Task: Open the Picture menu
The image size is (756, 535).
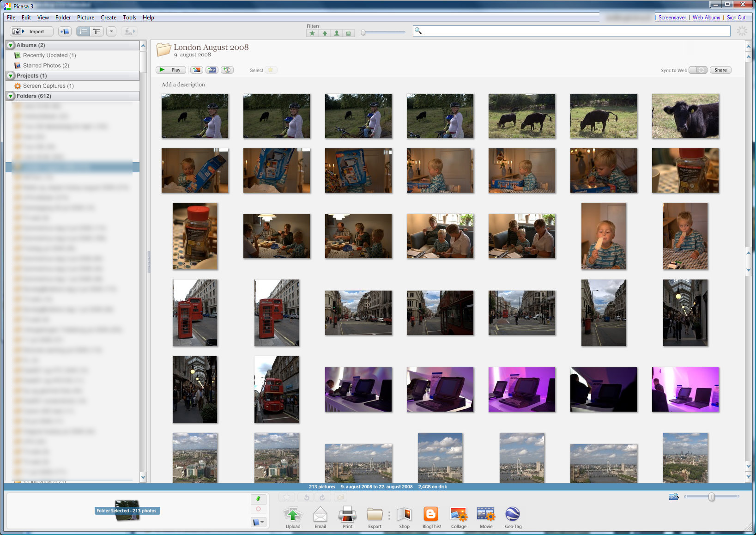Action: (x=85, y=18)
